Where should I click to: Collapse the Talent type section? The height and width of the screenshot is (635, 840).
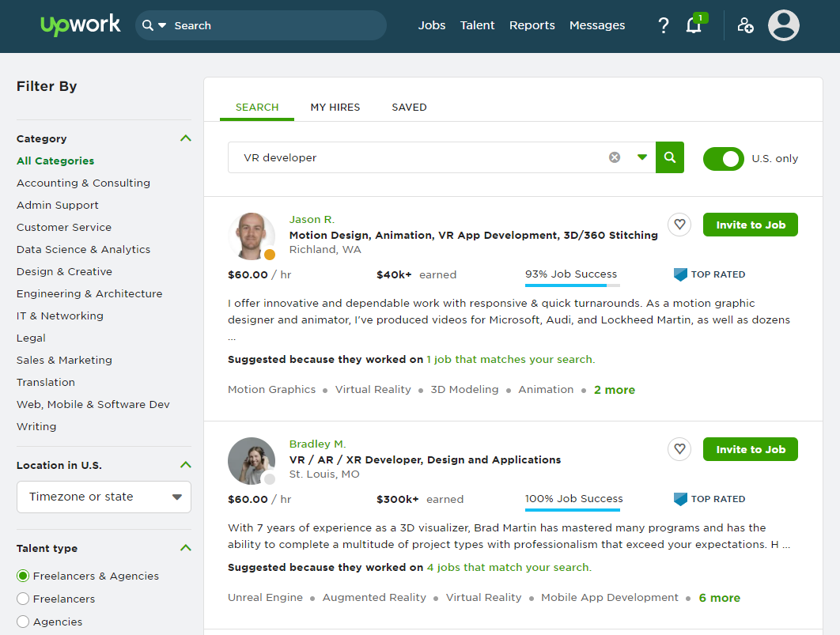(x=185, y=547)
